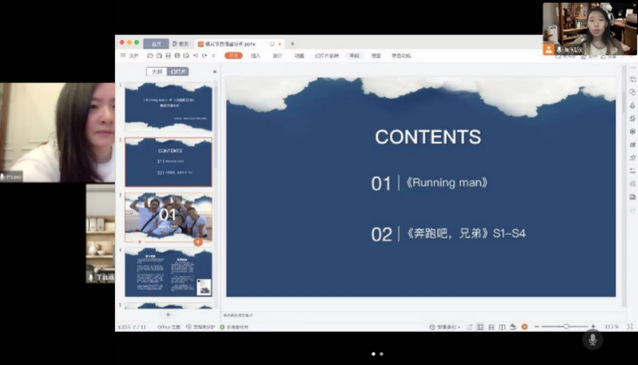Click the zoom out minus icon
Viewport: 638px width, 365px height.
(537, 326)
